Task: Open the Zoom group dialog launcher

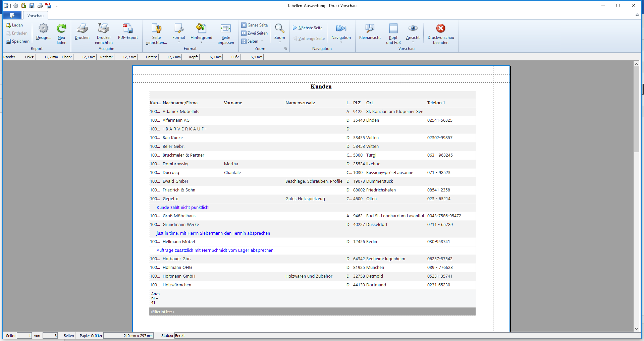Action: (x=286, y=49)
